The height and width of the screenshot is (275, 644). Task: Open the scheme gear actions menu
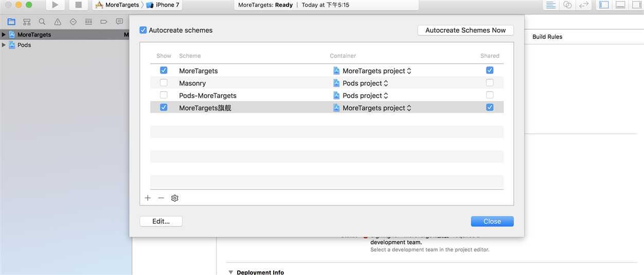pyautogui.click(x=175, y=198)
